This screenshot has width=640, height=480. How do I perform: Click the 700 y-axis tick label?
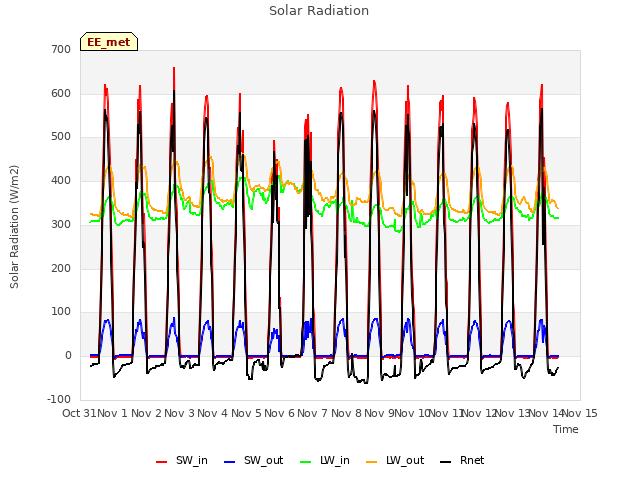tap(61, 49)
